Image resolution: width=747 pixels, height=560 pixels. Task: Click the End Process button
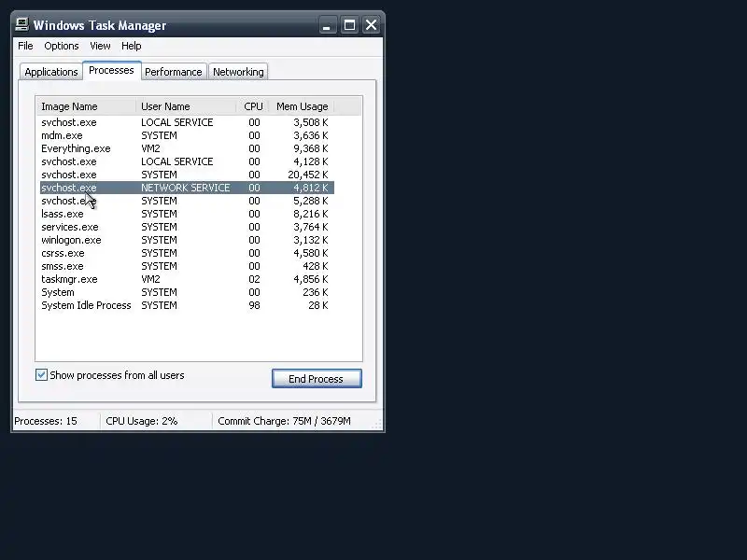[x=317, y=379]
